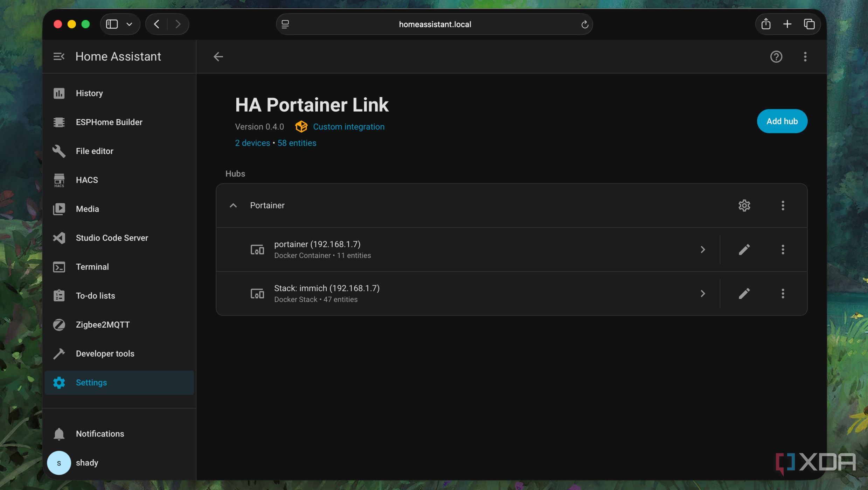This screenshot has width=868, height=490.
Task: Open Zigbee2MQTT in the sidebar
Action: tap(103, 324)
